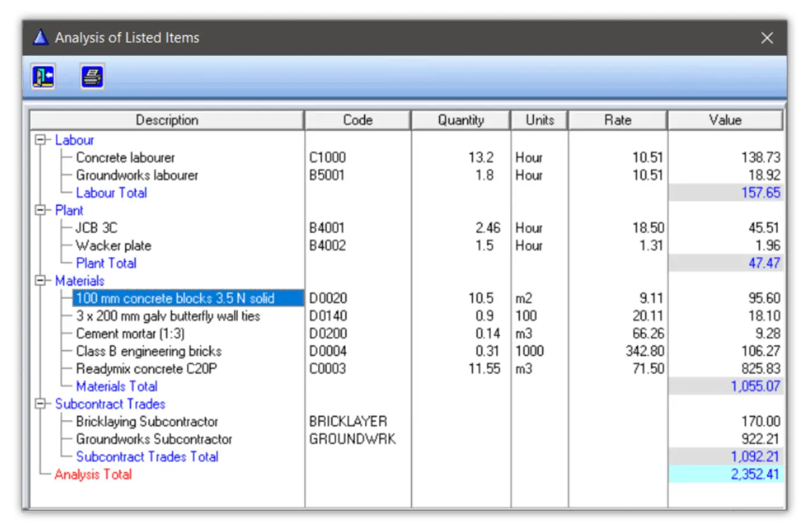The image size is (812, 526).
Task: Close the Analysis of Listed Items window
Action: [767, 38]
